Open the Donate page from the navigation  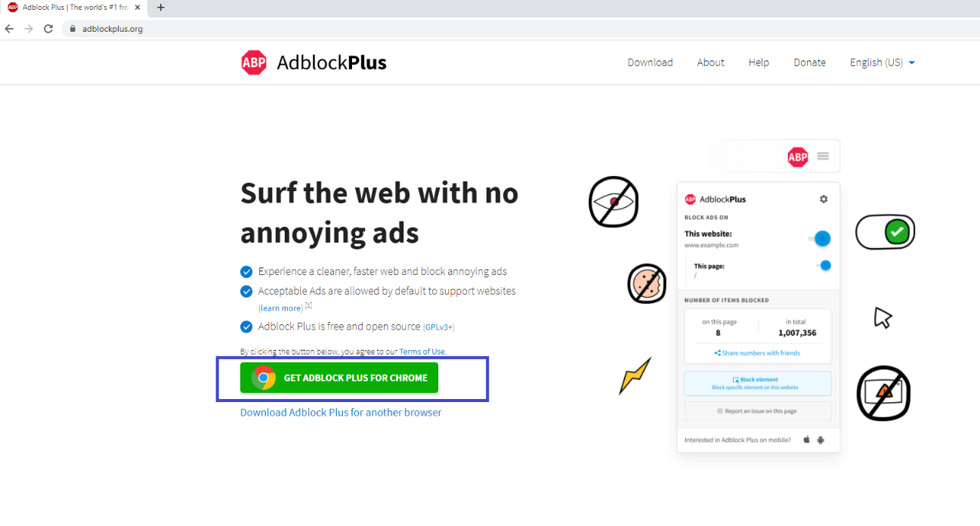[x=809, y=63]
